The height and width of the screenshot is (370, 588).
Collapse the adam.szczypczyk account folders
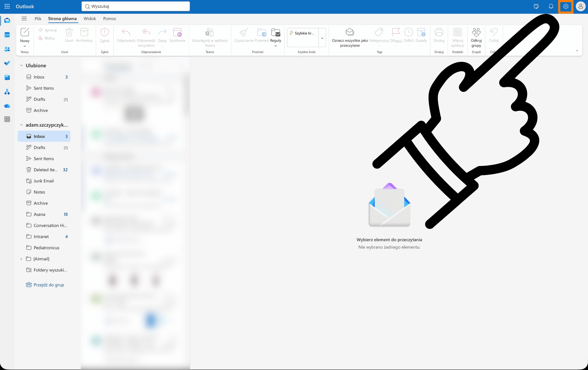21,125
